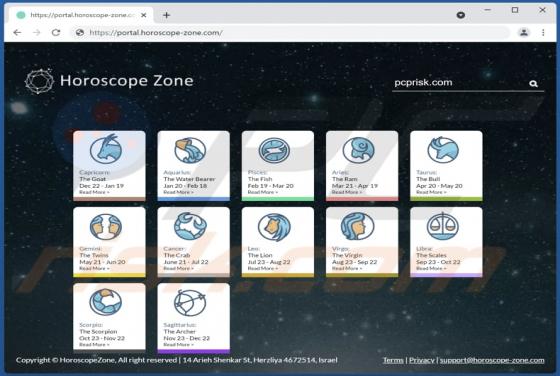Click the globe site info icon
560x376 pixels.
tap(80, 32)
